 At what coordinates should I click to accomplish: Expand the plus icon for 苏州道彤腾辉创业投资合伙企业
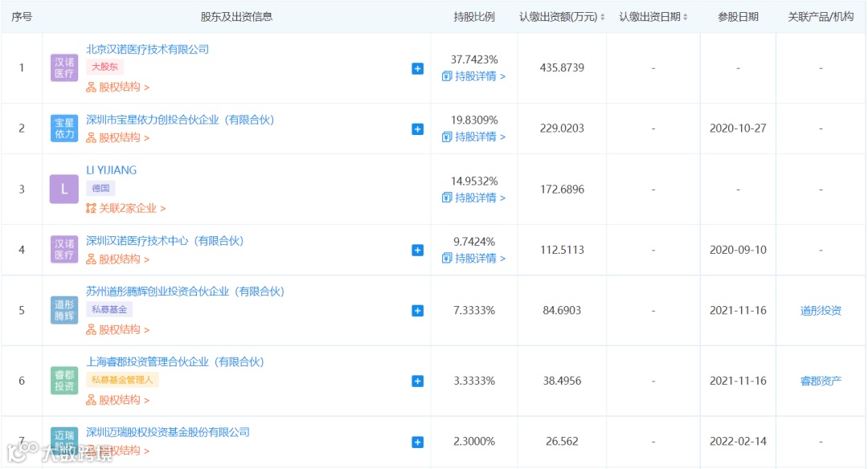[x=418, y=311]
